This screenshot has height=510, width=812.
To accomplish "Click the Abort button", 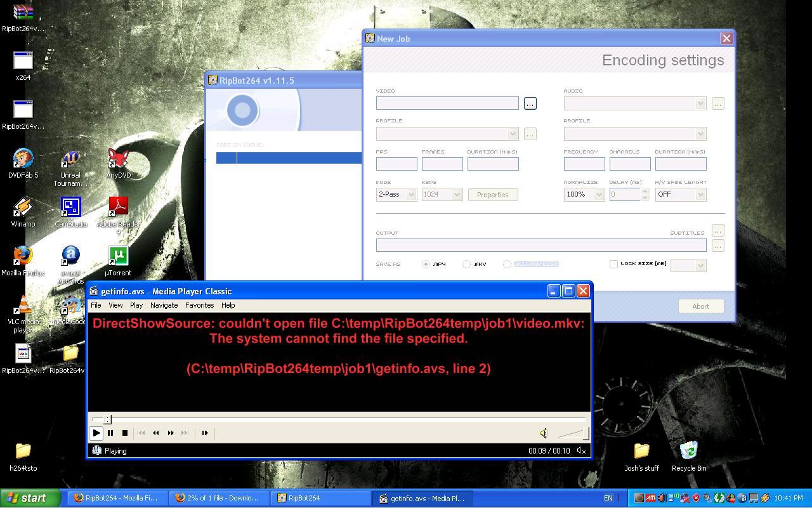I will pos(701,306).
